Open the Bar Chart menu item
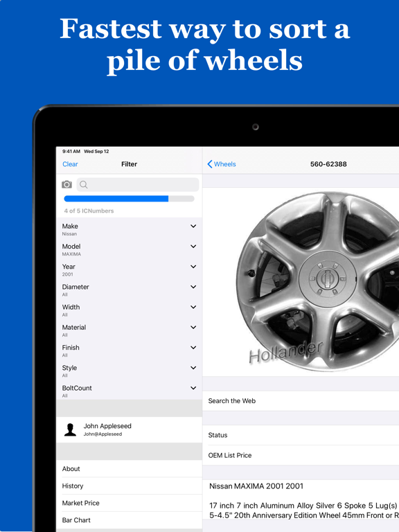399x532 pixels. (129, 520)
